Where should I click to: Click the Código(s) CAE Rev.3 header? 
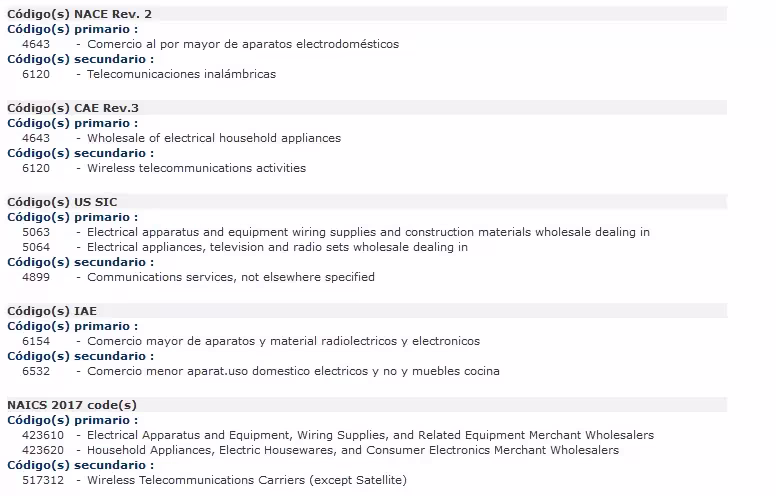coord(73,108)
